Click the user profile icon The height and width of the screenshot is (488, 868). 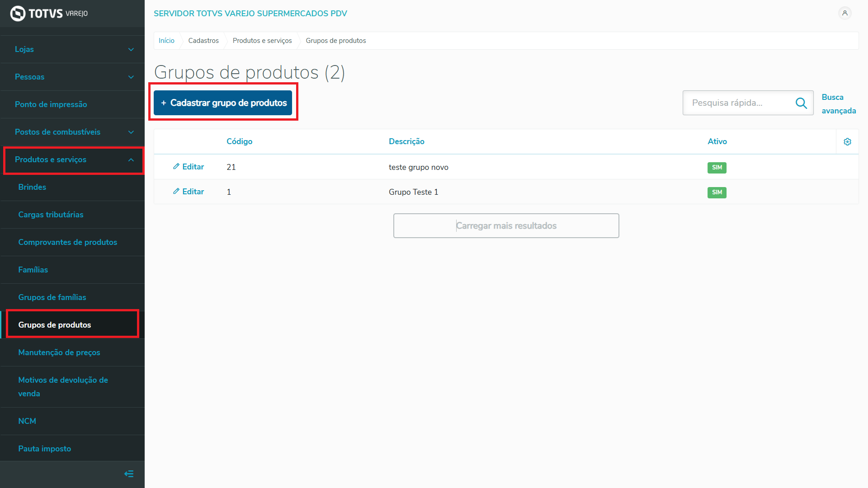click(x=844, y=13)
